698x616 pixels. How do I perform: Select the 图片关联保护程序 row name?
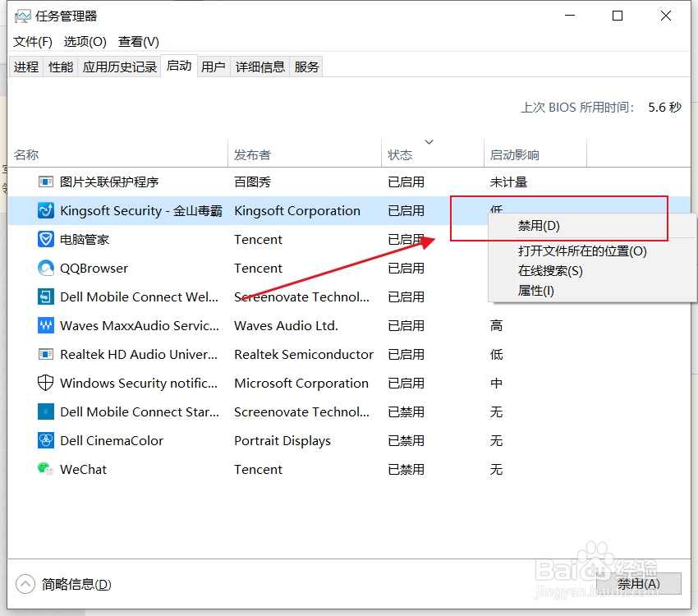(109, 182)
